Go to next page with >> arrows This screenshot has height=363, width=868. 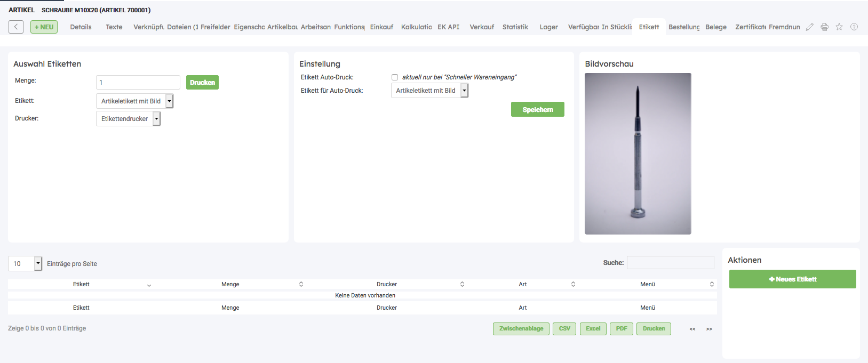tap(709, 329)
